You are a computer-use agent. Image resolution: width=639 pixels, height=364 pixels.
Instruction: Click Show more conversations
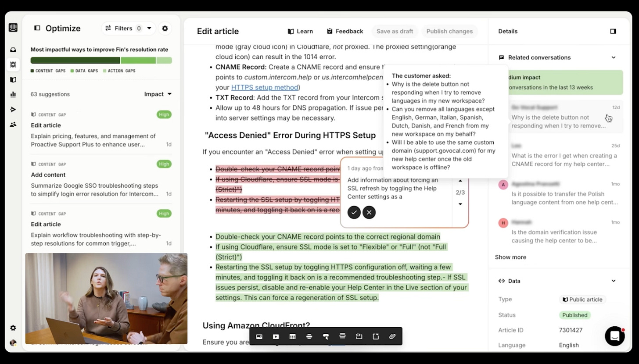(x=510, y=257)
